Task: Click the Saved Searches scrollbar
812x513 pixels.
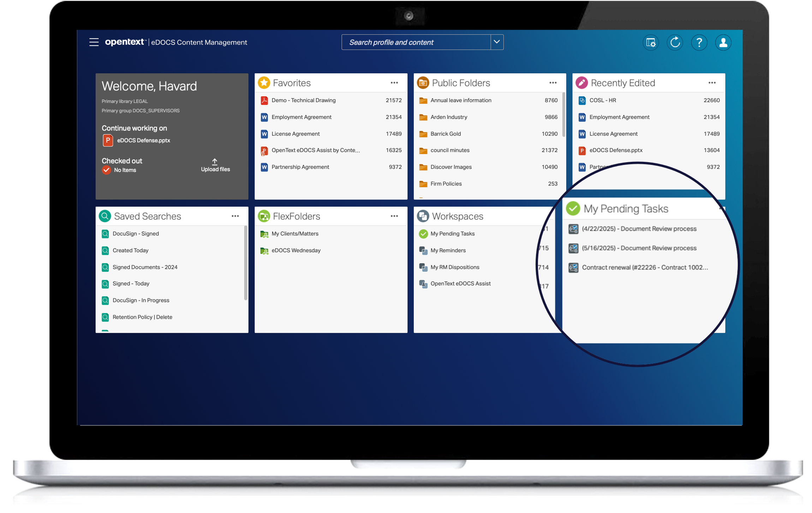Action: pyautogui.click(x=245, y=263)
